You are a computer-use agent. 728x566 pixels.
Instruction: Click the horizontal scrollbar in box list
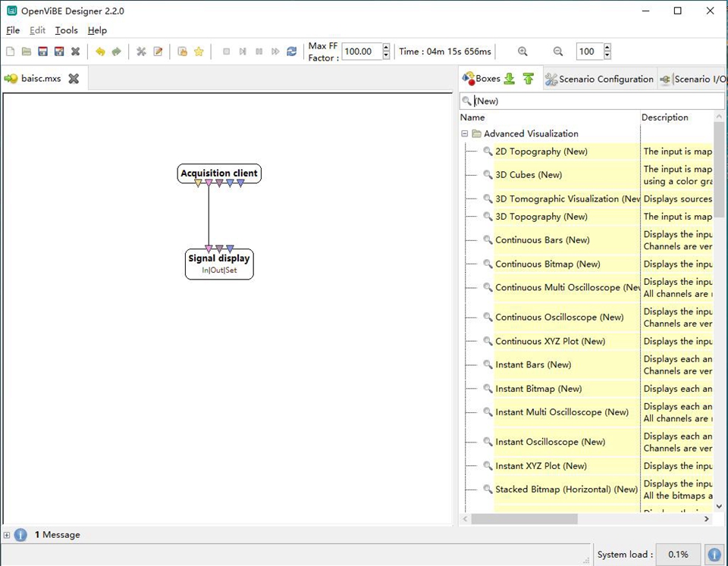pos(523,519)
